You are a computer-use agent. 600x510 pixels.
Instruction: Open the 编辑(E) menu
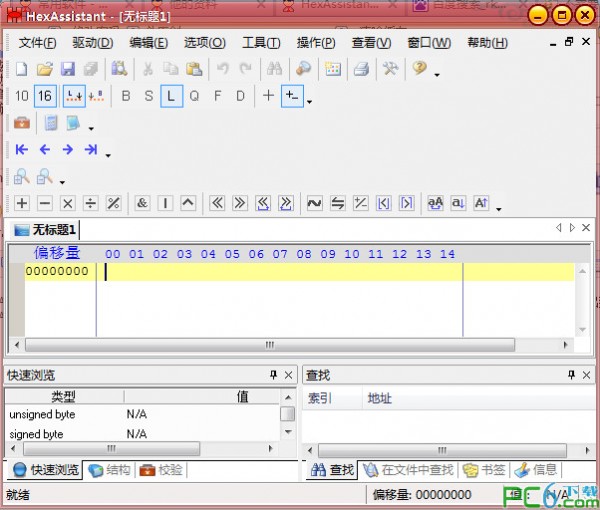tap(148, 42)
